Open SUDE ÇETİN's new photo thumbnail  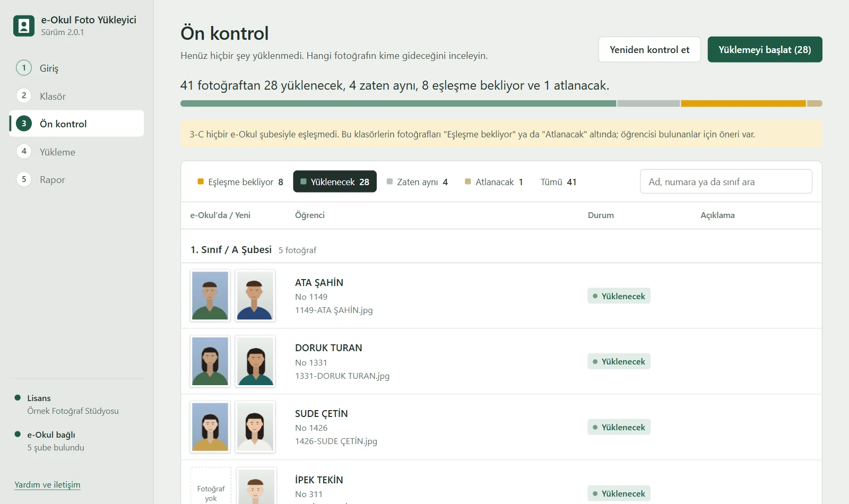click(255, 427)
